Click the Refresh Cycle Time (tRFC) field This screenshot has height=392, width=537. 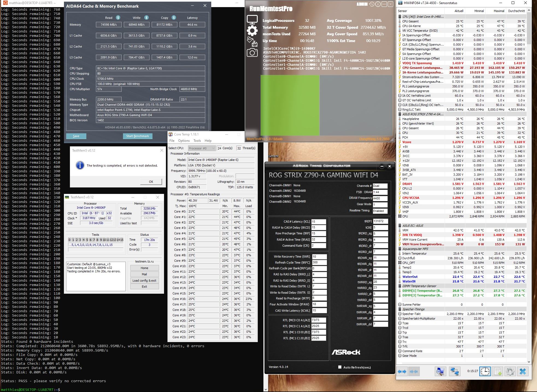tap(319, 262)
